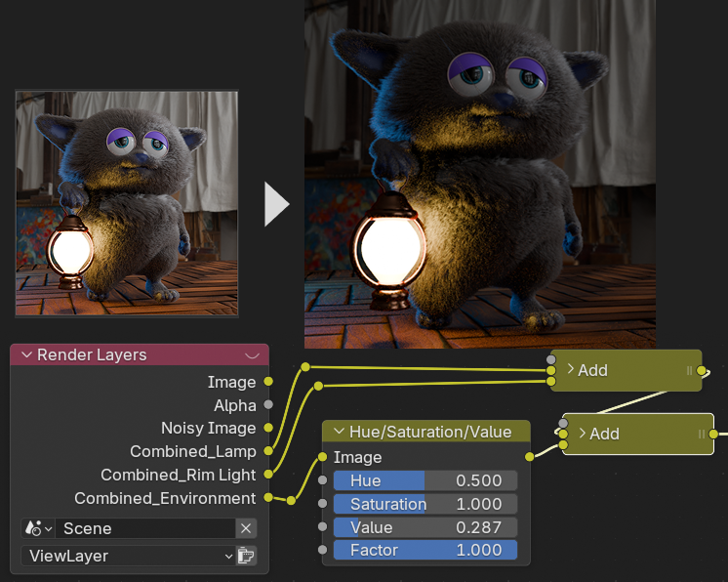The width and height of the screenshot is (728, 582).
Task: Click the render active scene icon beside ViewLayer
Action: [x=246, y=556]
